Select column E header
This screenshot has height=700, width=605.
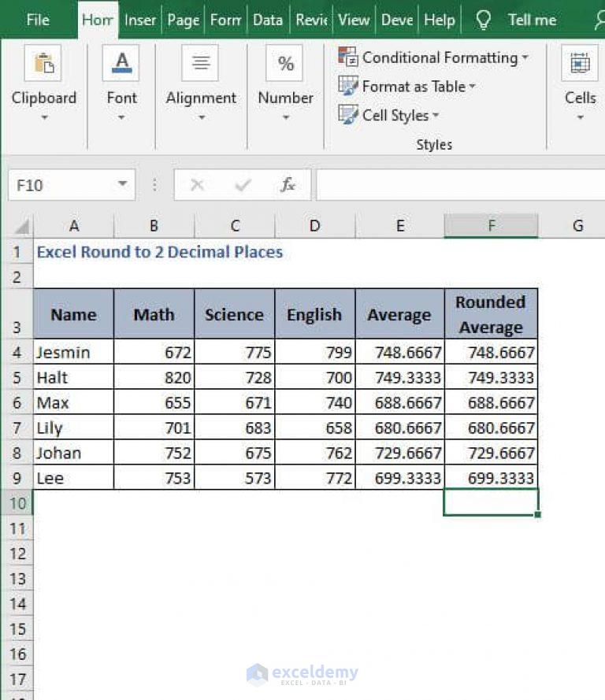pos(400,226)
